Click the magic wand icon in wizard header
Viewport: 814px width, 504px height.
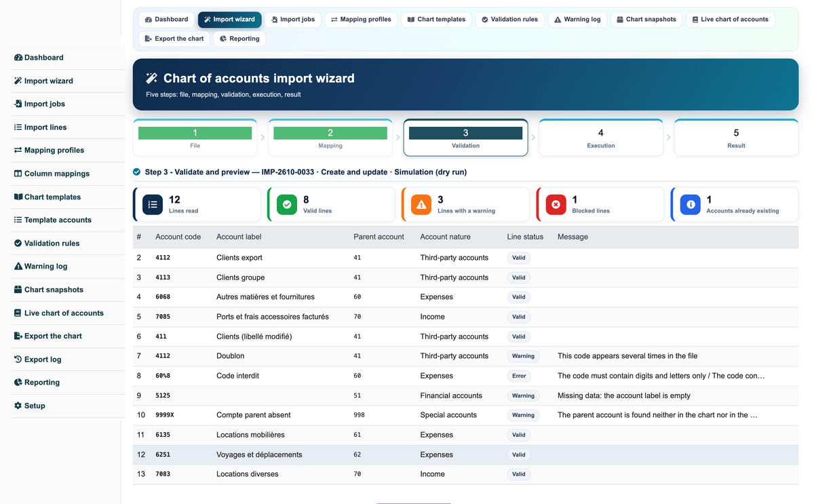click(152, 78)
